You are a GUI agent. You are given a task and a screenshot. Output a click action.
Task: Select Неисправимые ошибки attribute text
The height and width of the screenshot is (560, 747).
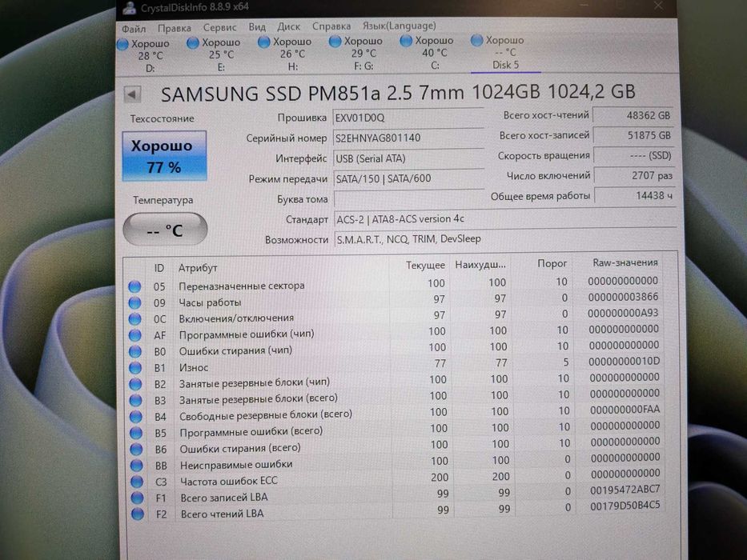coord(236,465)
